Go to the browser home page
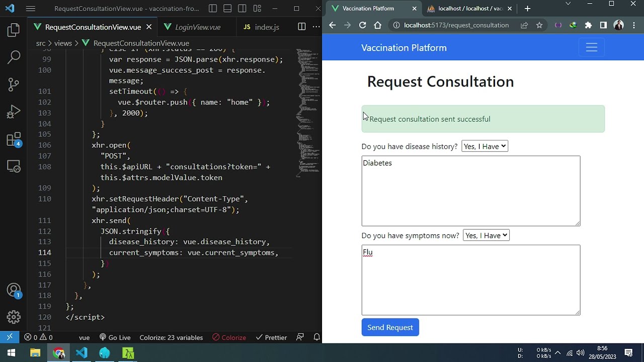Screen dimensions: 644x362 (377, 25)
